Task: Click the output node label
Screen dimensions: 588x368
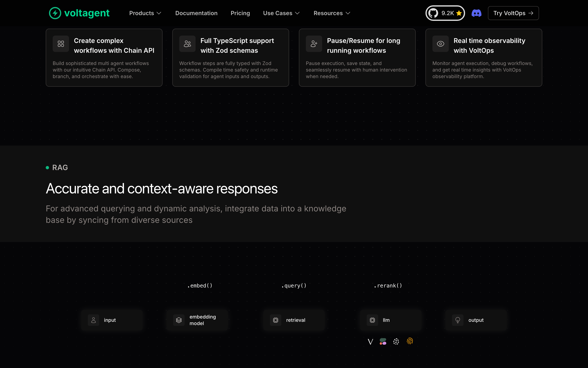Action: tap(476, 320)
